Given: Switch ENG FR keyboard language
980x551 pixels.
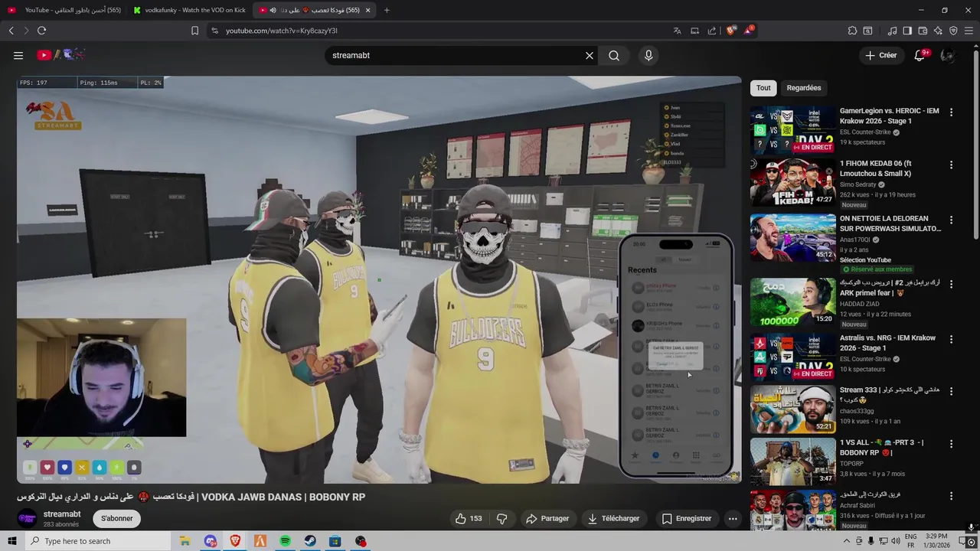Looking at the screenshot, I should [911, 541].
